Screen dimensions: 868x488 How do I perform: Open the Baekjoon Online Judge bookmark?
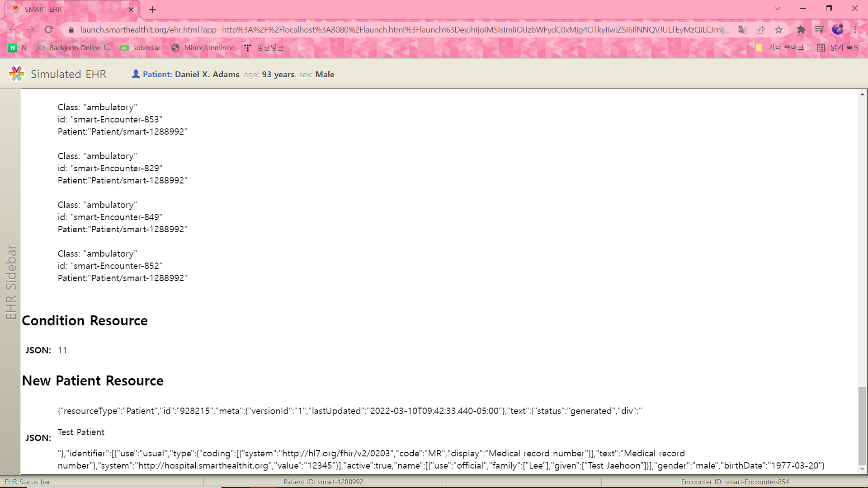74,48
